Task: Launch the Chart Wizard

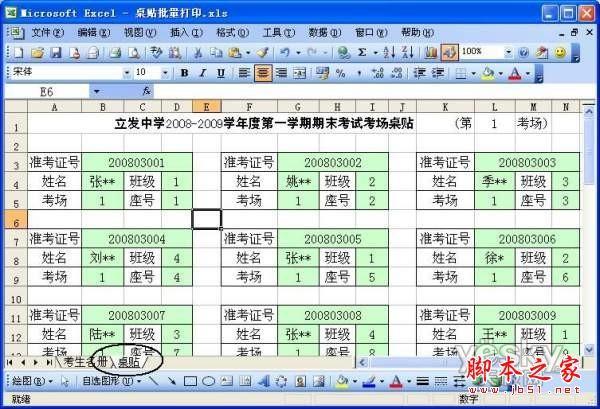Action: [431, 53]
